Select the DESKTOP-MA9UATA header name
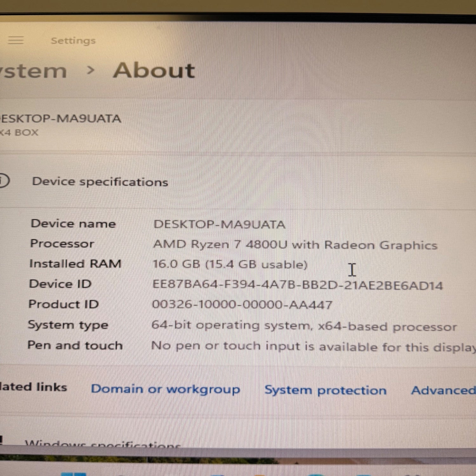 point(61,119)
